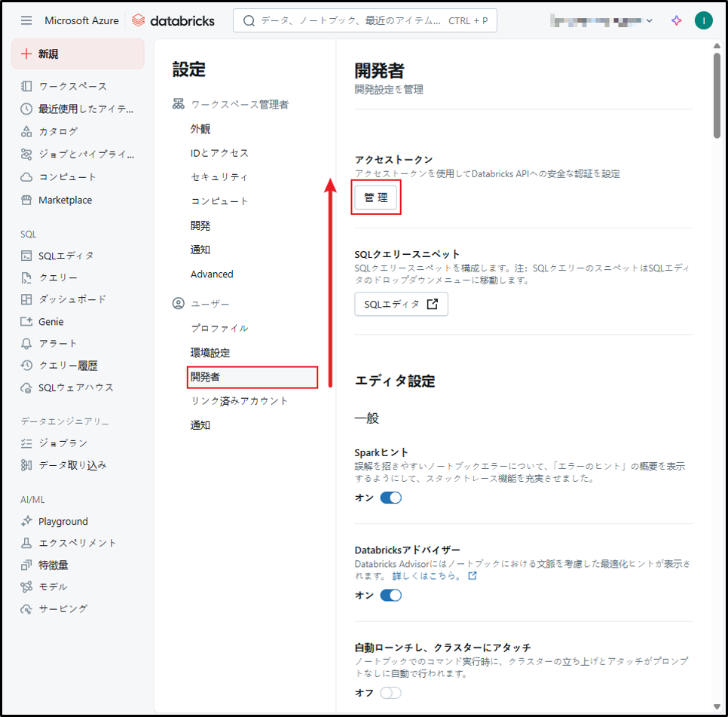Image resolution: width=728 pixels, height=717 pixels.
Task: Open the hamburger menu icon
Action: pos(26,20)
